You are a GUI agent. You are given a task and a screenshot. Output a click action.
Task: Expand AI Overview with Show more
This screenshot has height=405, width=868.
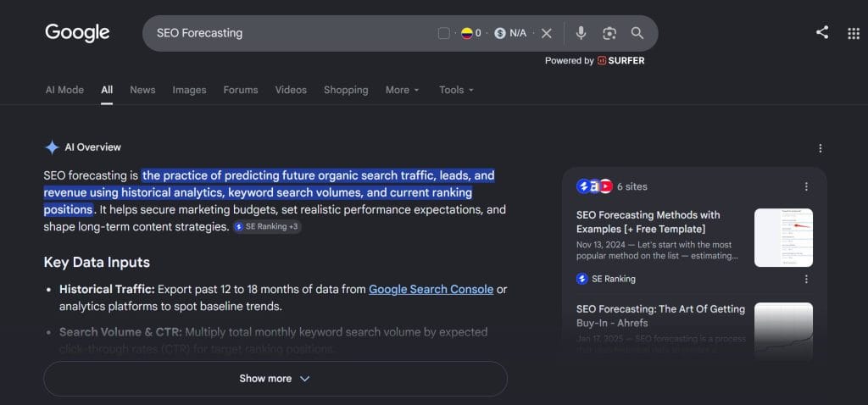pos(275,379)
